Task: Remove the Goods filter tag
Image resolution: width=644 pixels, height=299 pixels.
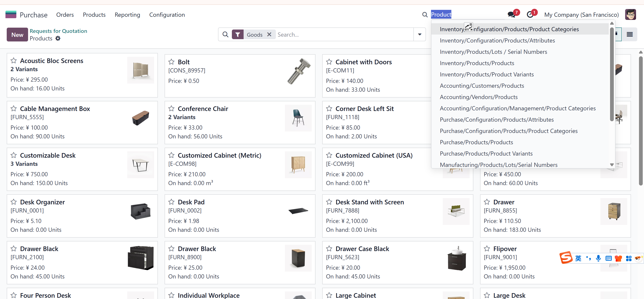Action: click(x=269, y=35)
